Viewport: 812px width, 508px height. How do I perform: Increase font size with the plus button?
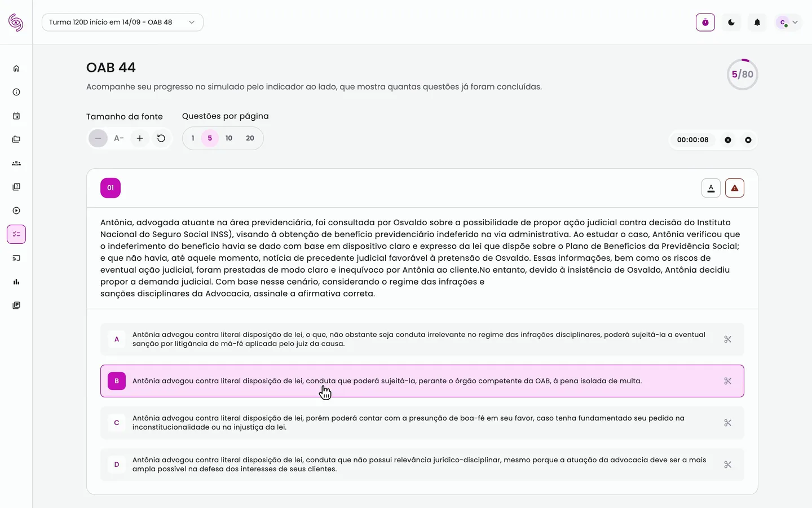pos(140,138)
